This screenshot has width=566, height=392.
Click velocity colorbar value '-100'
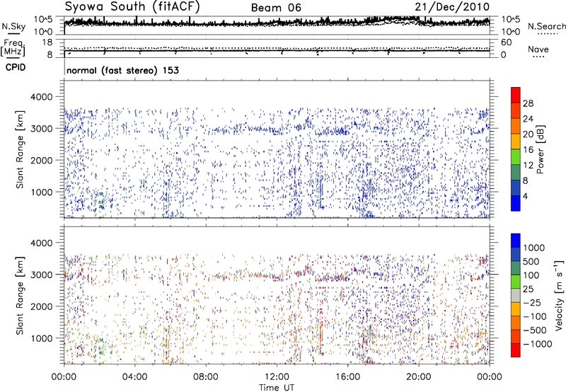[535, 316]
